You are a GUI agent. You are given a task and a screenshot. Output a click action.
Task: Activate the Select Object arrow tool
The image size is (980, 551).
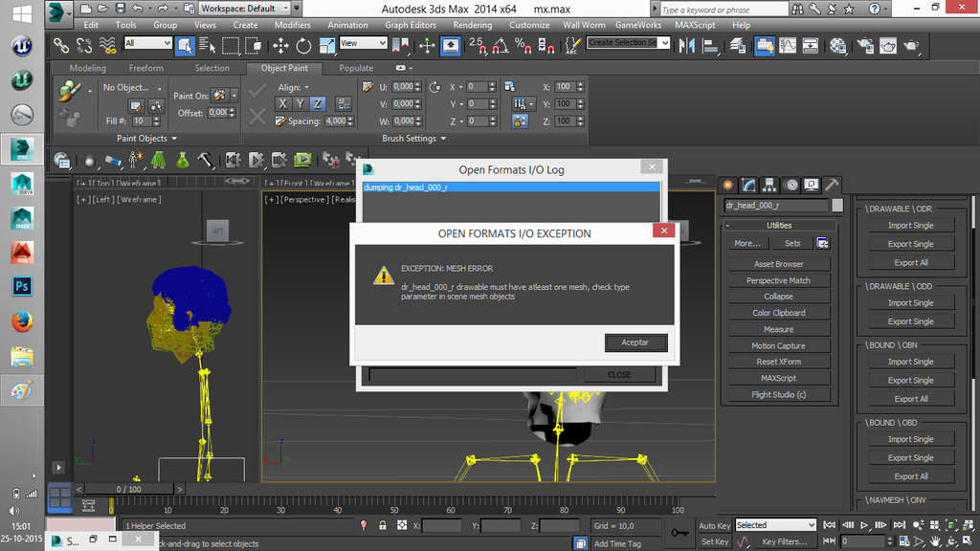click(185, 45)
